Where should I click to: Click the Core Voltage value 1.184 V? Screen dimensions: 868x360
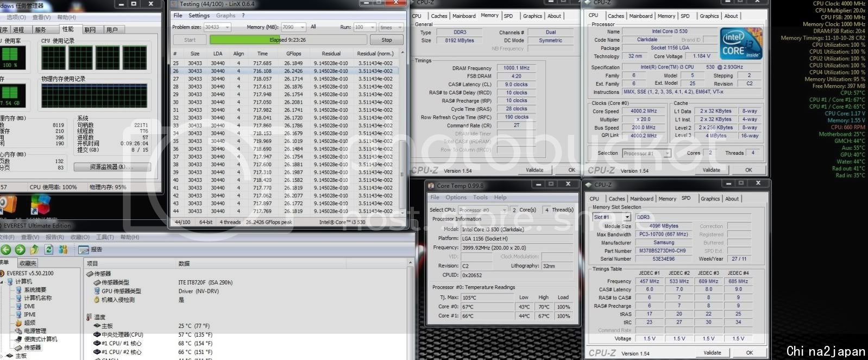point(702,56)
